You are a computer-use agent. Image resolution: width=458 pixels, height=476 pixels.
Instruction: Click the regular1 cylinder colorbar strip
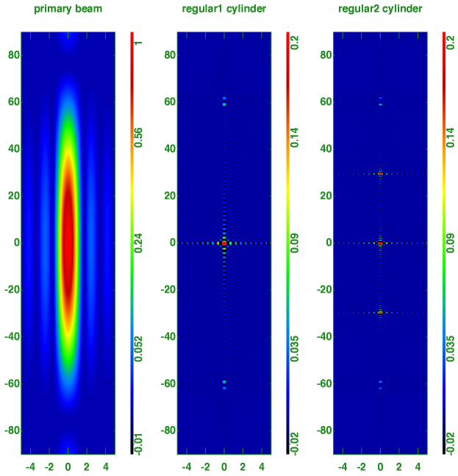(x=288, y=243)
